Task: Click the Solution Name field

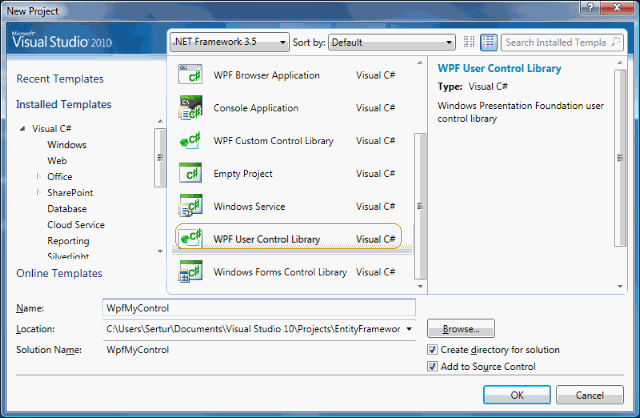Action: (x=259, y=350)
